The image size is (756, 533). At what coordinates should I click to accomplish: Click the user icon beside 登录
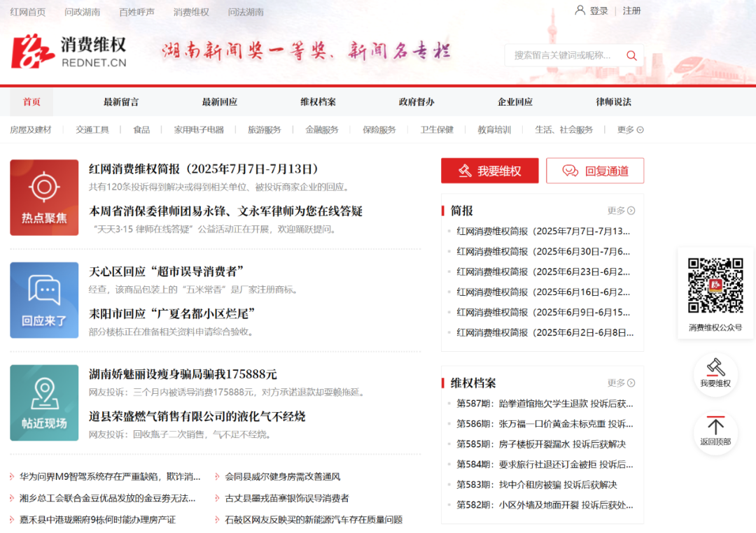click(580, 10)
